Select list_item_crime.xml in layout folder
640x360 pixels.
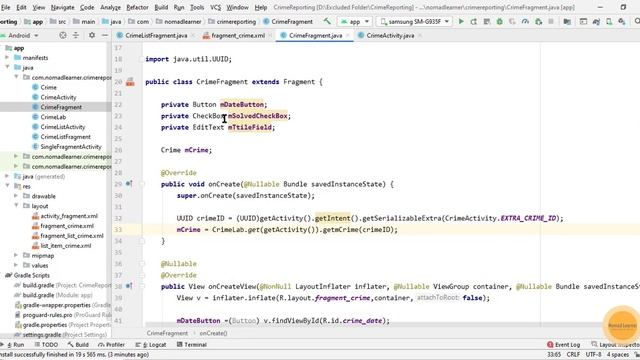pyautogui.click(x=65, y=246)
